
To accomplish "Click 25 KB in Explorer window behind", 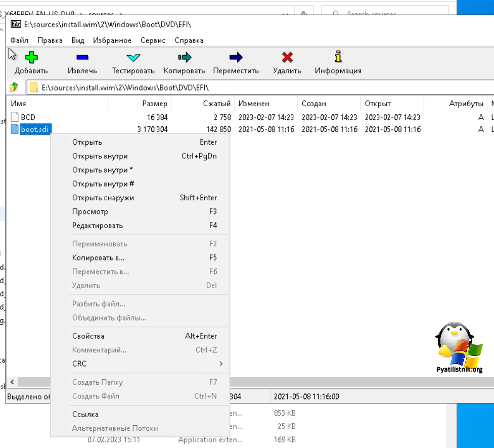I will [x=287, y=426].
